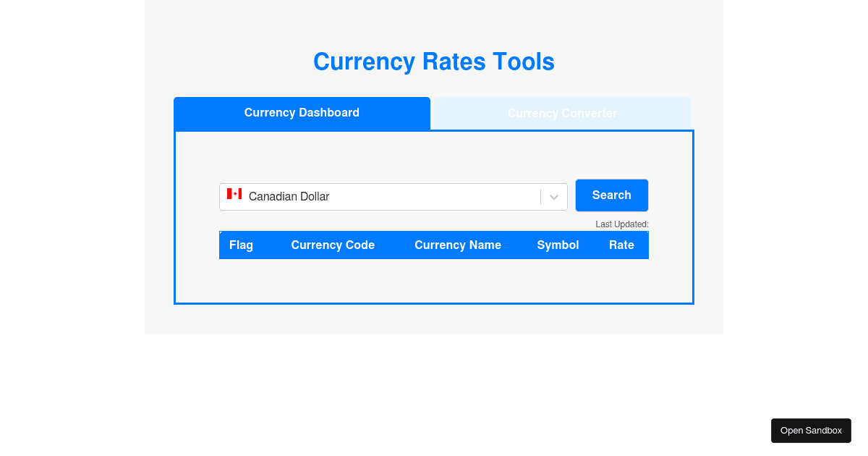The image size is (868, 456).
Task: Select the Currency Dashboard tab
Action: pyautogui.click(x=302, y=113)
